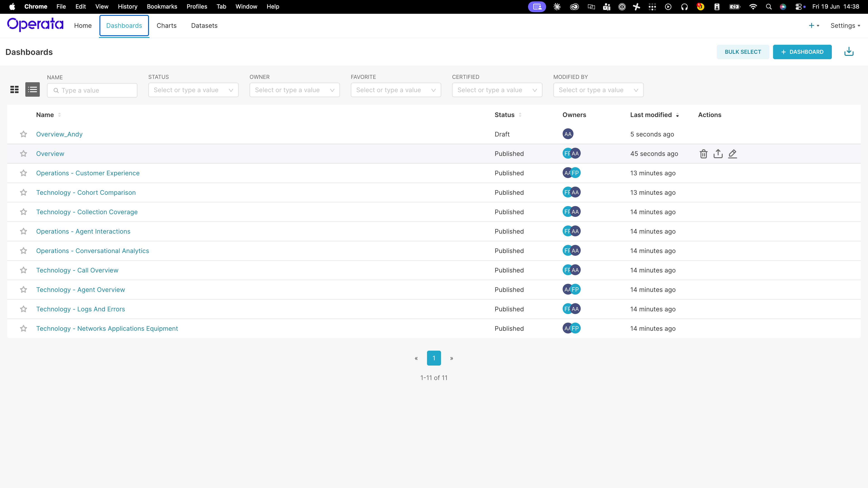Viewport: 868px width, 488px height.
Task: Open Technology - Call Overview link
Action: [x=77, y=270]
